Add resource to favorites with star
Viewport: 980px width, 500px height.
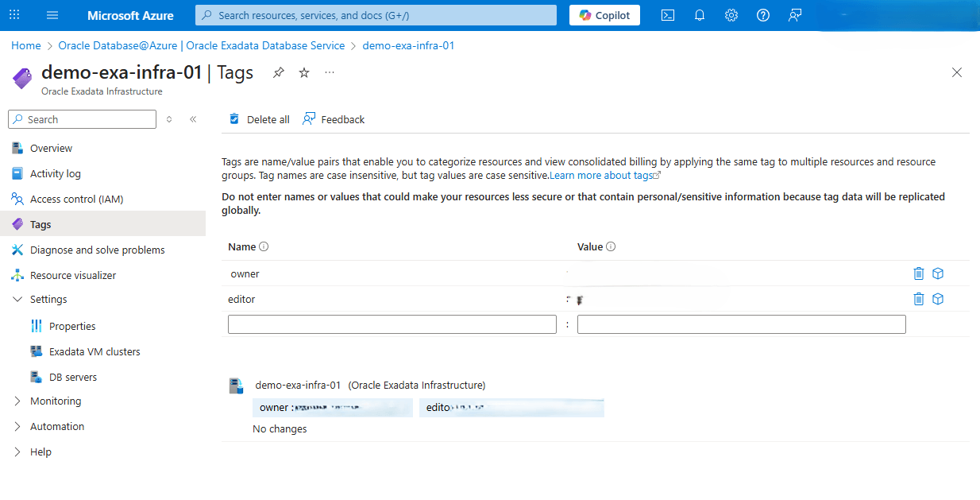(x=304, y=72)
